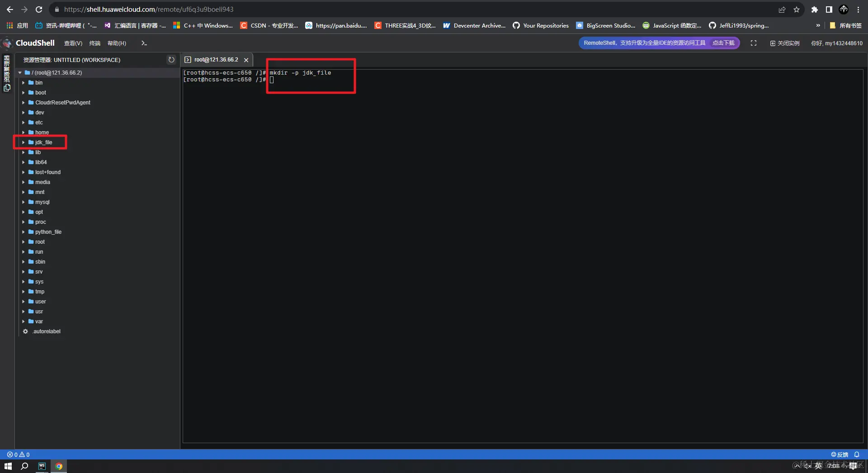Open the Windows Start menu
Image resolution: width=868 pixels, height=473 pixels.
[x=8, y=466]
